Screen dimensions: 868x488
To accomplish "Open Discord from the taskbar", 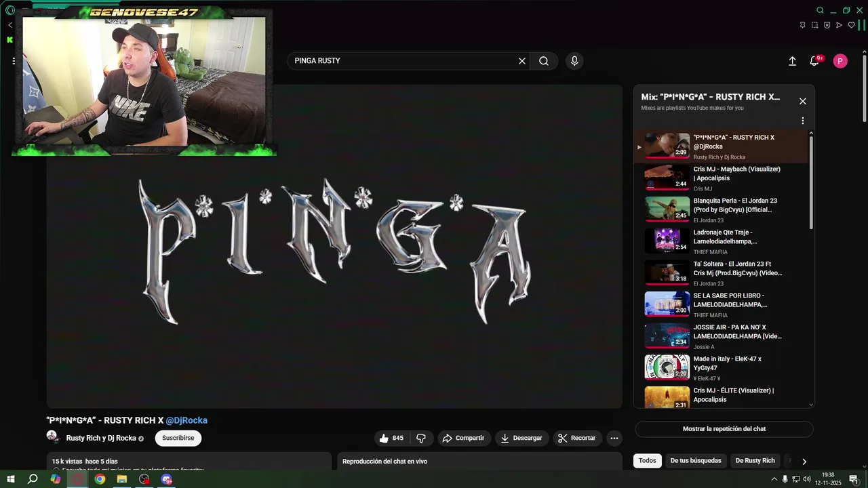I will pyautogui.click(x=167, y=479).
